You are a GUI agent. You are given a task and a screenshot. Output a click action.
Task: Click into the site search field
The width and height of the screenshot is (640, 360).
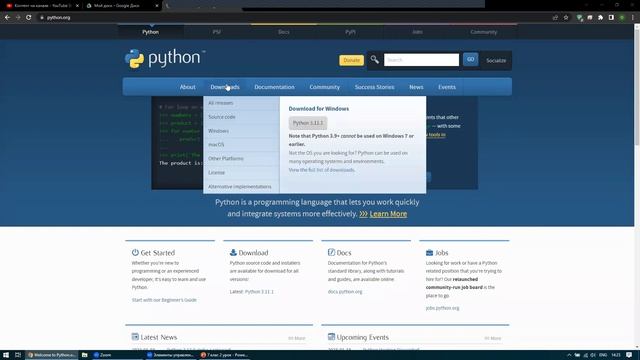pyautogui.click(x=421, y=60)
